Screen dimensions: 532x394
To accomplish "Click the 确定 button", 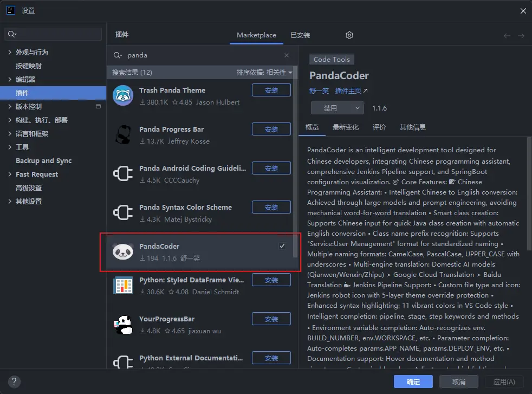I will coord(413,382).
